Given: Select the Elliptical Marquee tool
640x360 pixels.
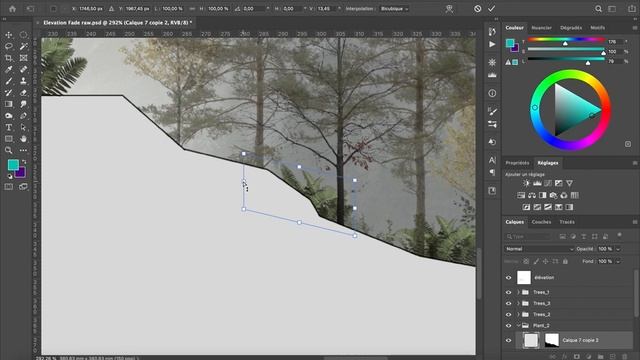Looking at the screenshot, I should coord(23,35).
